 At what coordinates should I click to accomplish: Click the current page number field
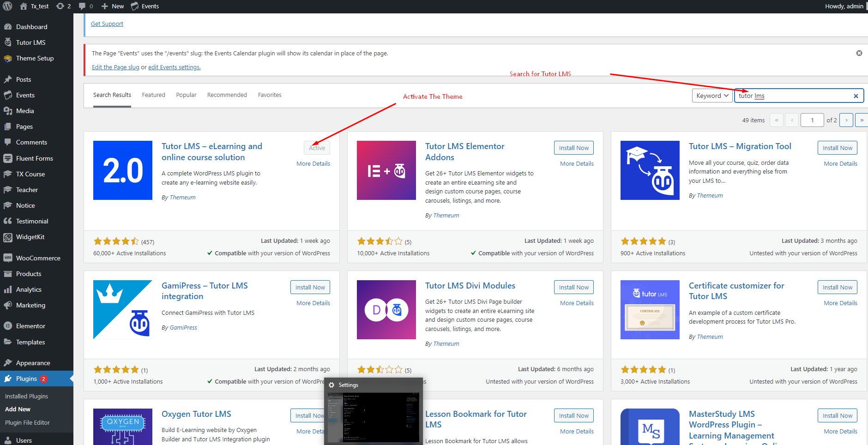pyautogui.click(x=812, y=120)
